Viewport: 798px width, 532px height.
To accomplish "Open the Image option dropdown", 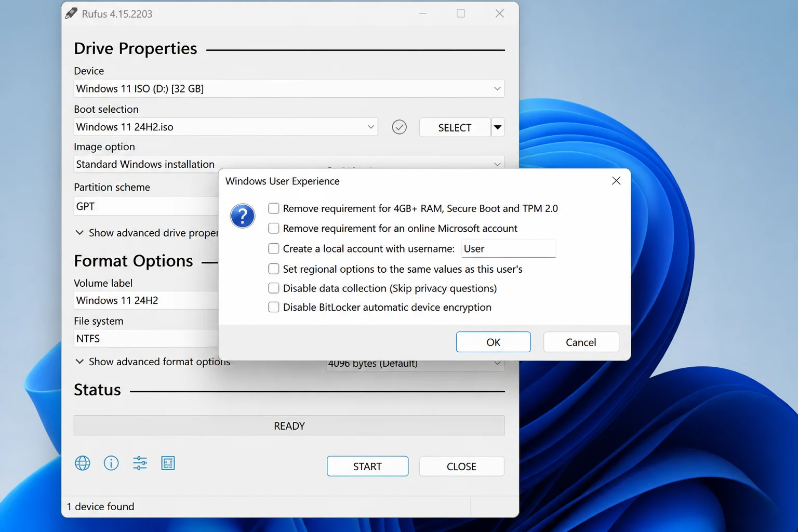I will pyautogui.click(x=289, y=164).
